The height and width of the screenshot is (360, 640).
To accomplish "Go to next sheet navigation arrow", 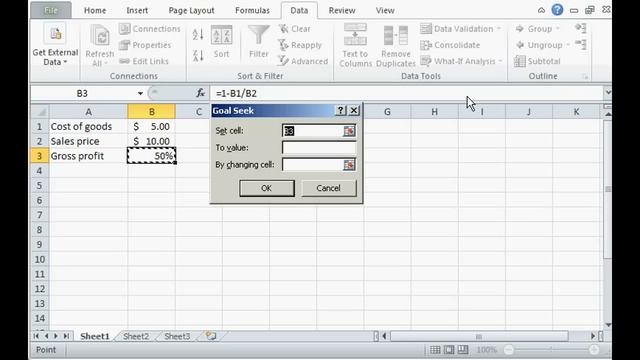I will (x=56, y=336).
